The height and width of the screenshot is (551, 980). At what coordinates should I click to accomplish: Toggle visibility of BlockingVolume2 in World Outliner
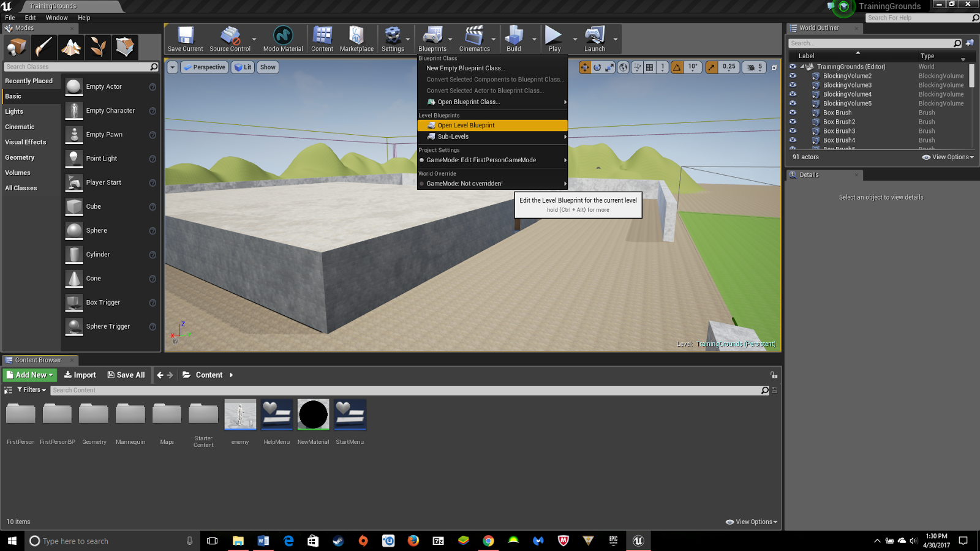(793, 76)
